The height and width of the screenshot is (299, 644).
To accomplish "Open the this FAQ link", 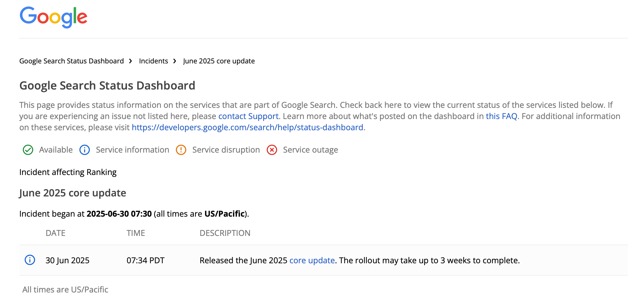I will pos(502,116).
